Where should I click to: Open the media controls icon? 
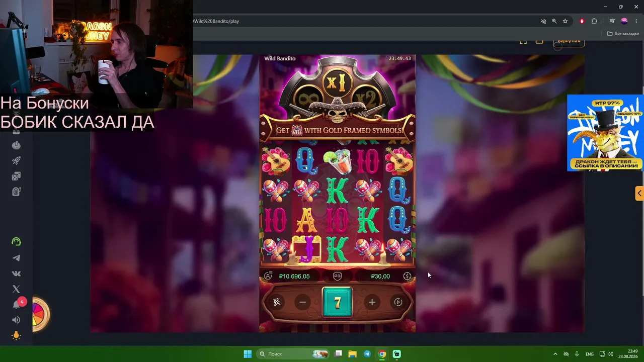tap(612, 21)
